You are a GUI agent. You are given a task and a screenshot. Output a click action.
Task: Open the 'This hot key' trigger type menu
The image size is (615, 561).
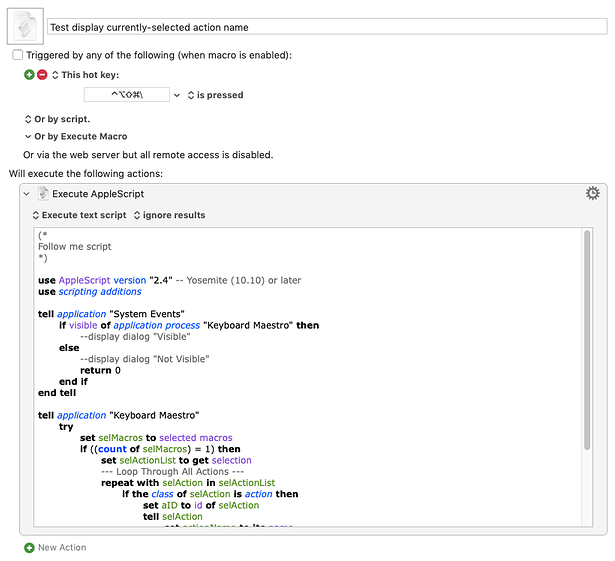[86, 75]
